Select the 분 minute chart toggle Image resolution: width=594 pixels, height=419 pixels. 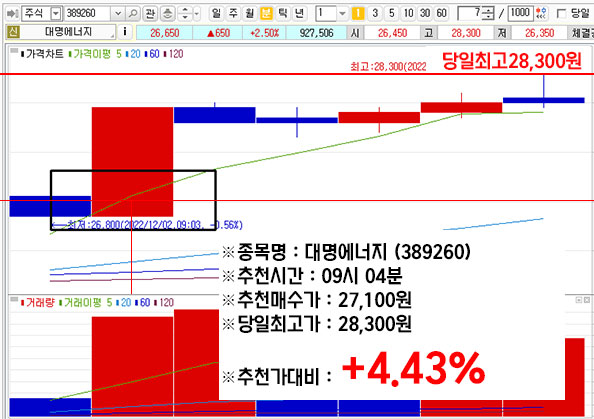266,14
